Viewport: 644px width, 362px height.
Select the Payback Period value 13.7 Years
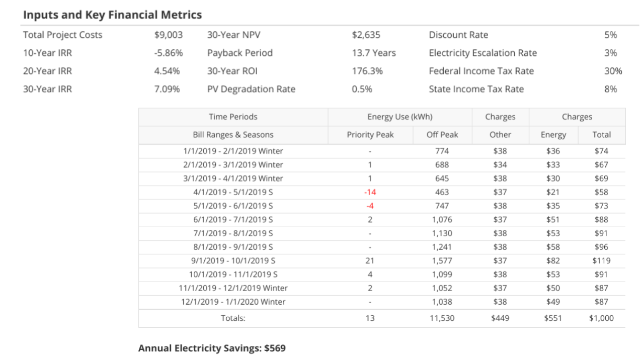374,53
